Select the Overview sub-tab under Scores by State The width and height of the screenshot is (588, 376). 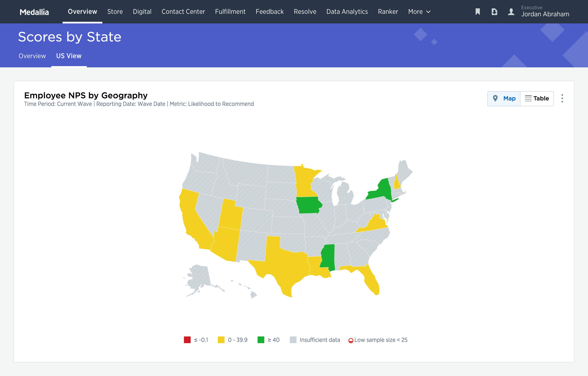(x=32, y=56)
